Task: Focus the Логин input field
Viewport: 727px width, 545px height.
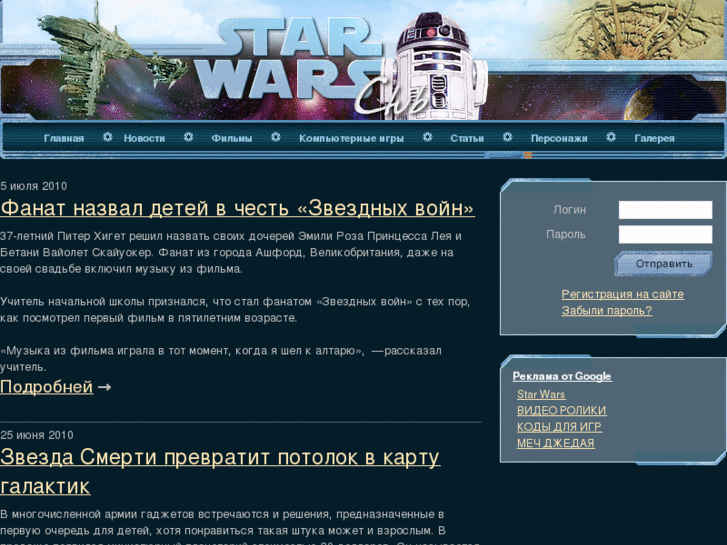Action: pyautogui.click(x=665, y=210)
